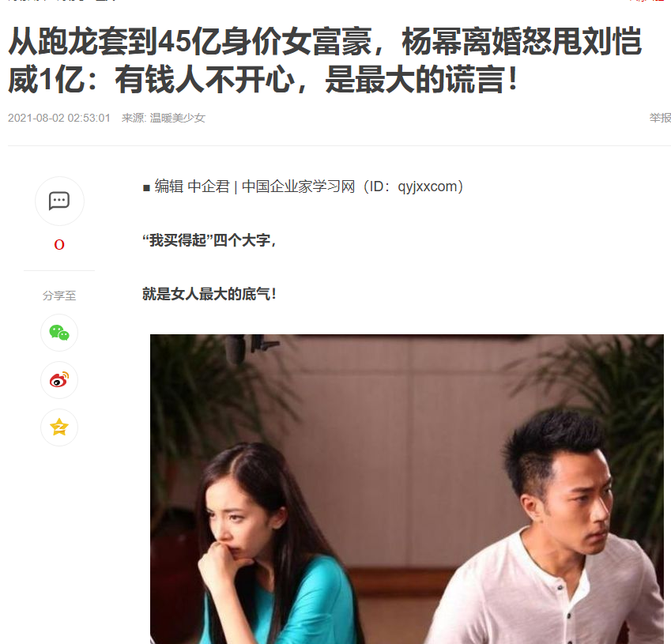This screenshot has height=644, width=671.
Task: Open the source 温暖美少女
Action: coord(178,118)
